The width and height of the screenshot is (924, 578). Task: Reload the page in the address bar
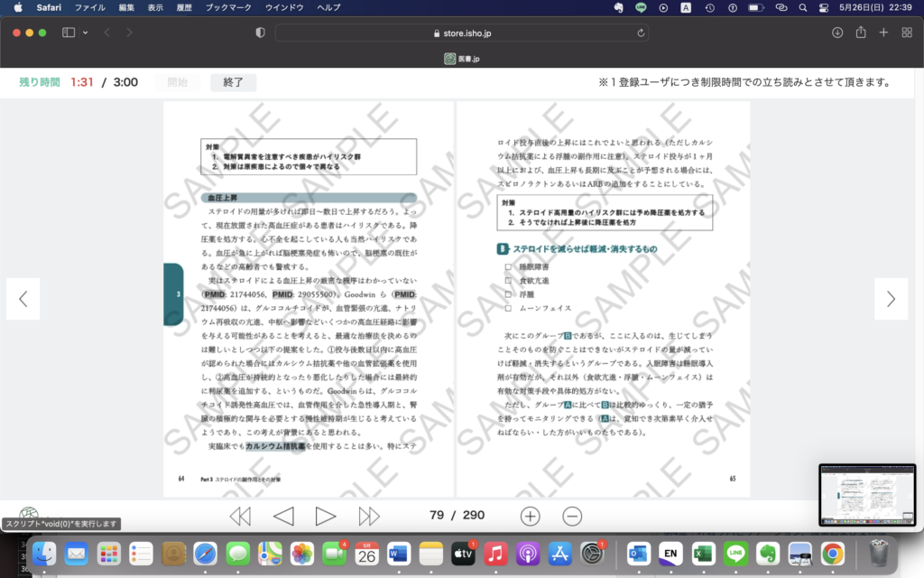pyautogui.click(x=642, y=33)
